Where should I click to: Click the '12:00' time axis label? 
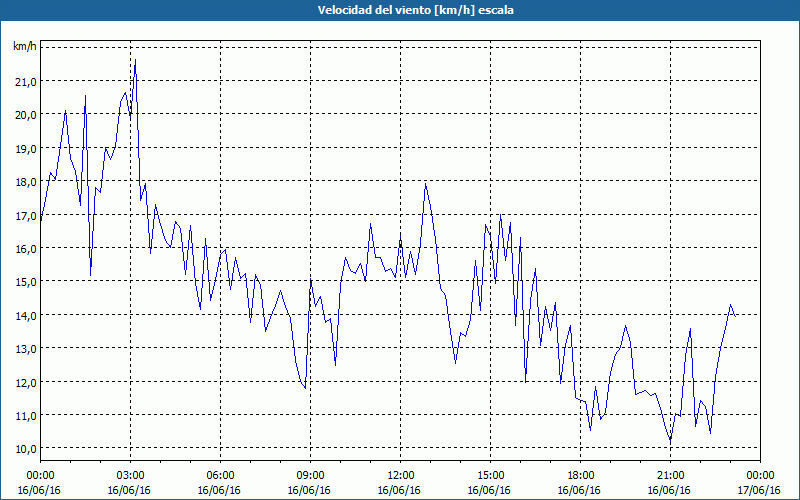401,476
